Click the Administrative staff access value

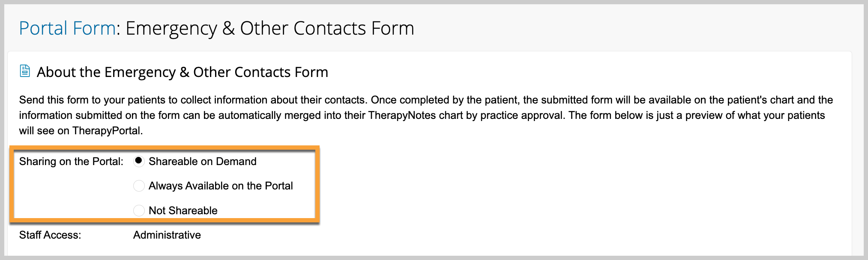coord(167,235)
